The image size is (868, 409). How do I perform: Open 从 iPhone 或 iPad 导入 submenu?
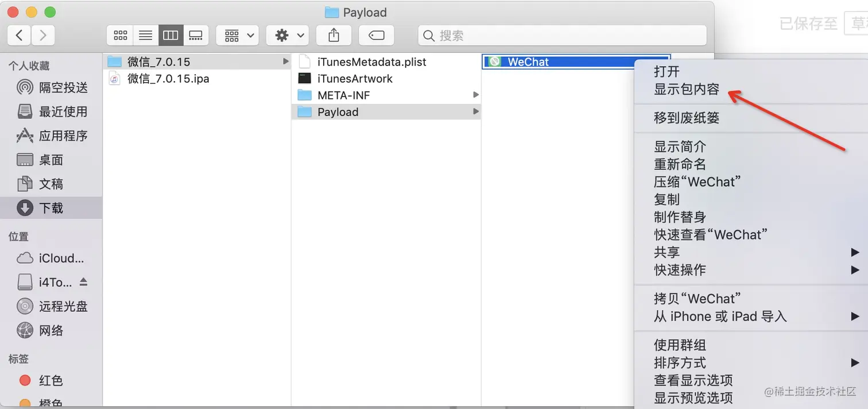pos(751,316)
